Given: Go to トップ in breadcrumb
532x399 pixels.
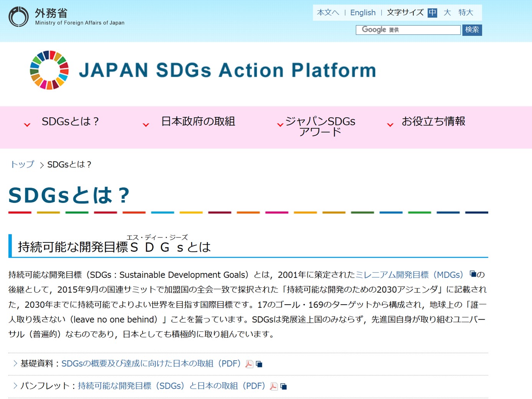Looking at the screenshot, I should click(22, 165).
